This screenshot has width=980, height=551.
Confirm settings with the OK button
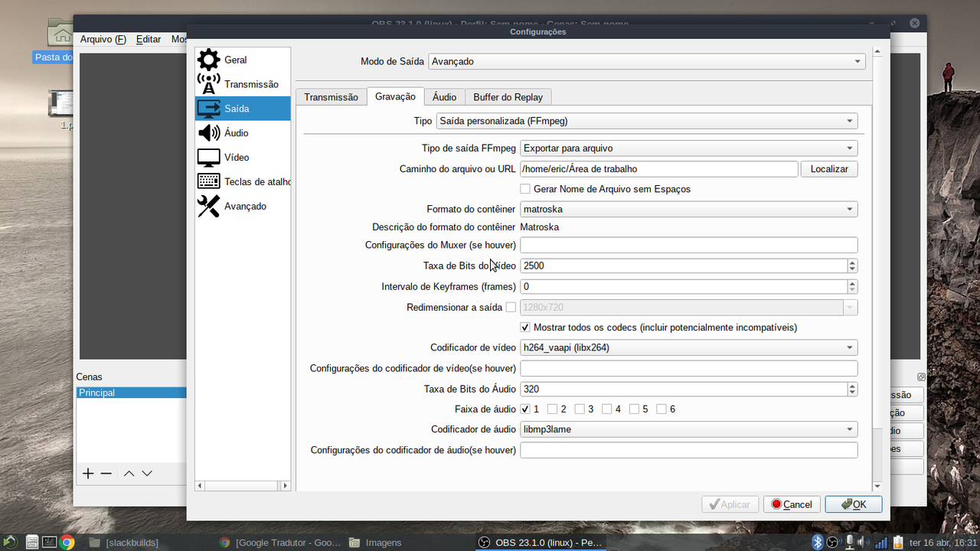[x=854, y=504]
